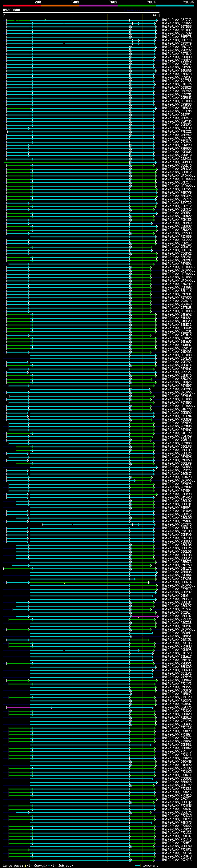Select the UniRef100_Q6DV76 label

point(177,118)
